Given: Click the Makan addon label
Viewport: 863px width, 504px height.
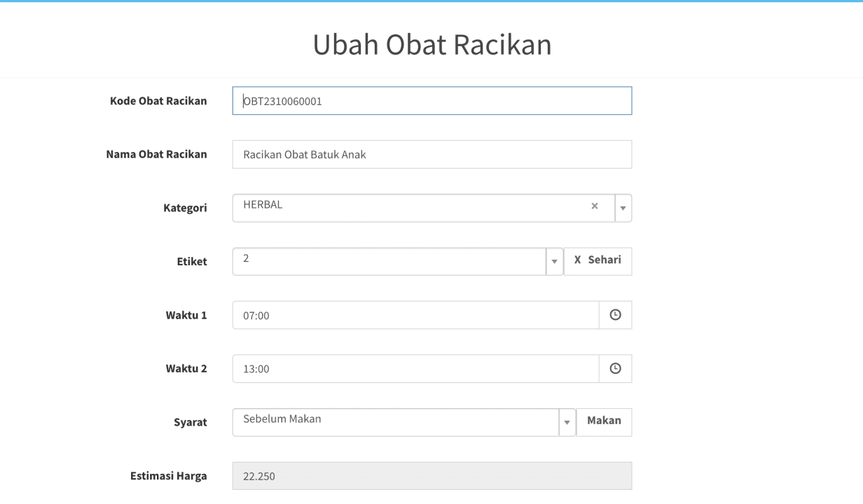Looking at the screenshot, I should tap(604, 422).
